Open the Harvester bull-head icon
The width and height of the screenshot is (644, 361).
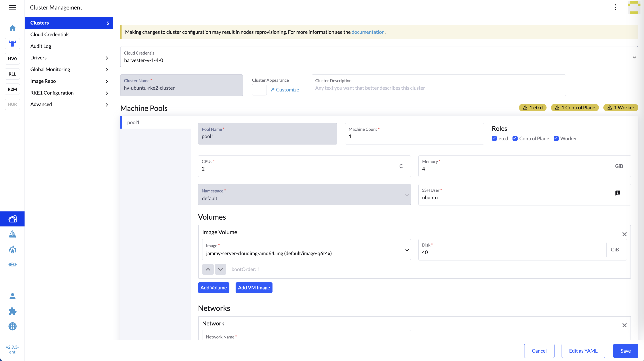12,44
